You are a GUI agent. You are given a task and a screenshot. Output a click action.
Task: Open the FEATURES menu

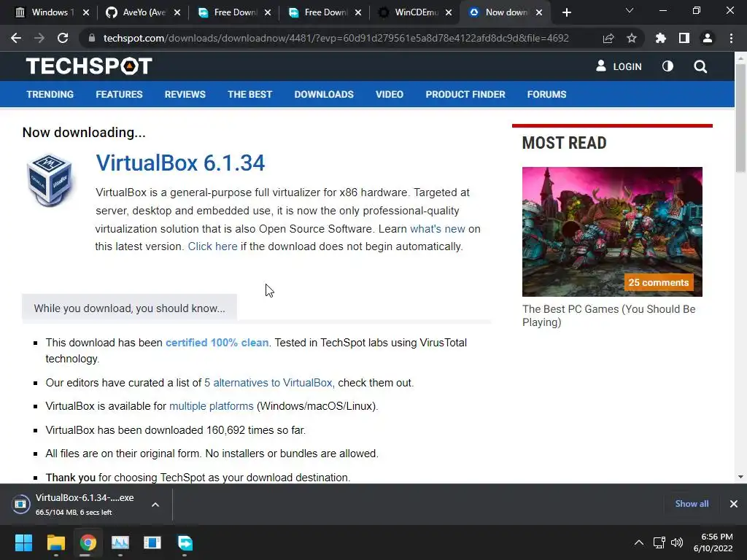pos(119,94)
